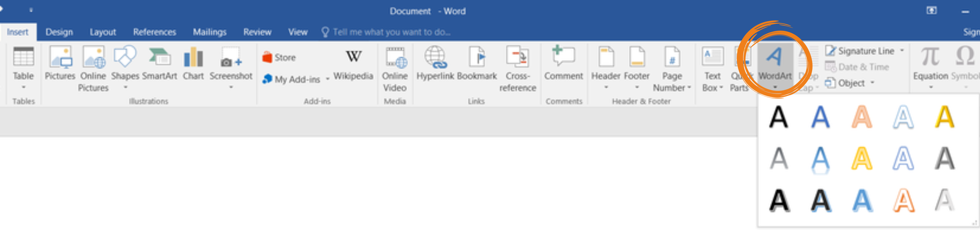Choose the light gray WordArt in the bottom row
Viewport: 980px width, 230px height.
pyautogui.click(x=944, y=200)
